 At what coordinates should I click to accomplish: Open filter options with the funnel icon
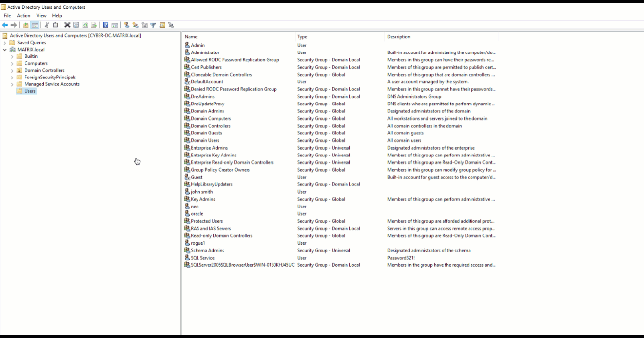153,25
